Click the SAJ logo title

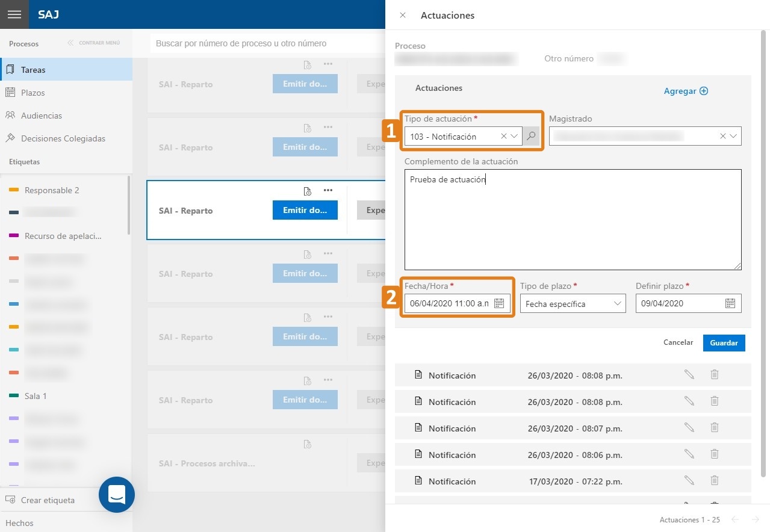(x=48, y=14)
